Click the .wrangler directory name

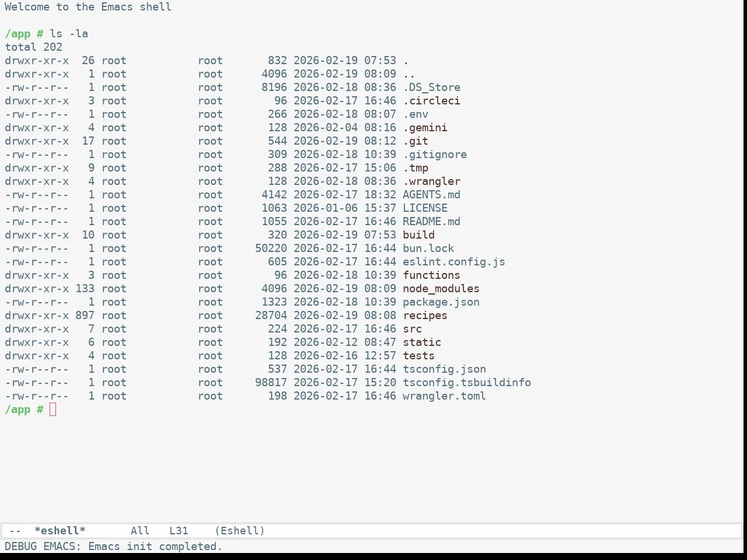tap(432, 181)
